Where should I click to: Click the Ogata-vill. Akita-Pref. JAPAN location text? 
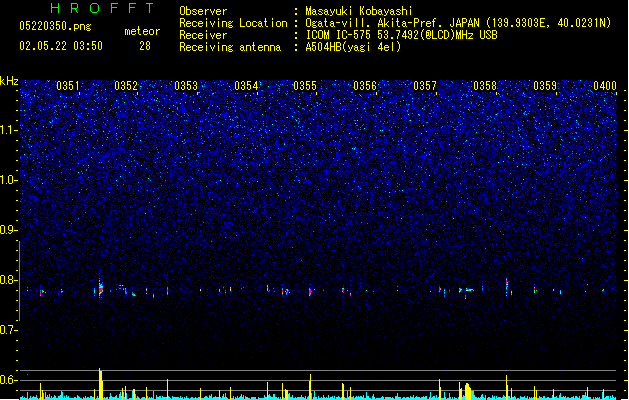click(458, 23)
